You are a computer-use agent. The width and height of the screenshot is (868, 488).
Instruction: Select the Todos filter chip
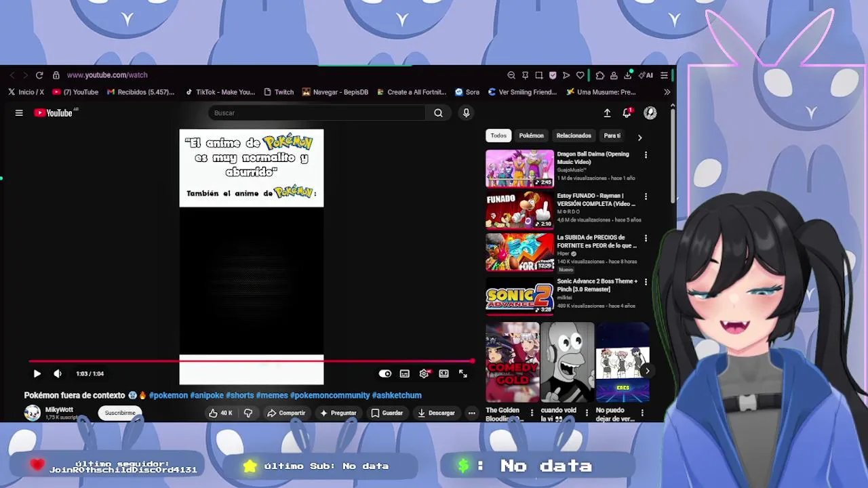pos(498,136)
